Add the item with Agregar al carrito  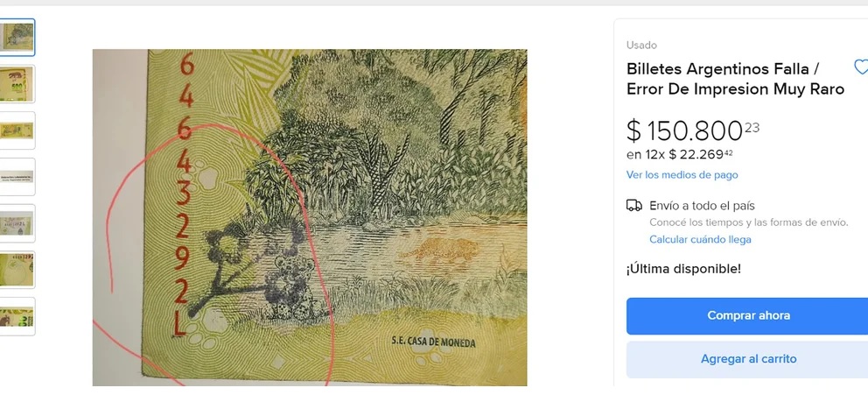click(x=748, y=359)
